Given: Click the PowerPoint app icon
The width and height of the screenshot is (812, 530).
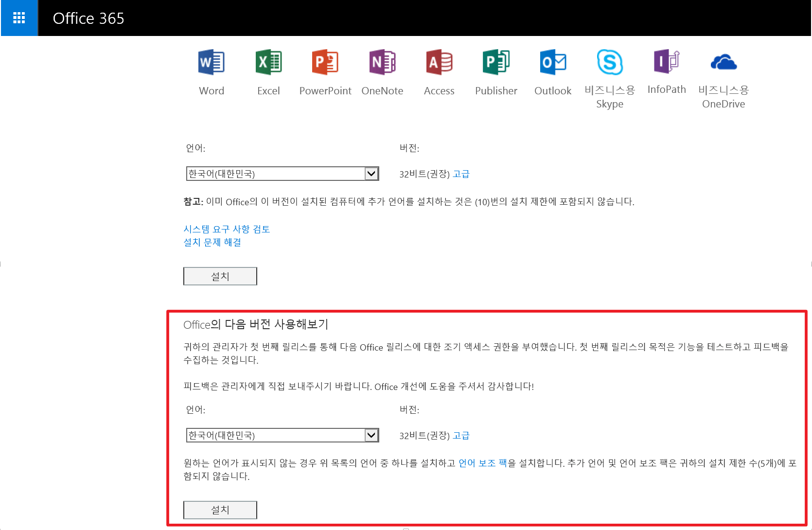Looking at the screenshot, I should coord(325,62).
